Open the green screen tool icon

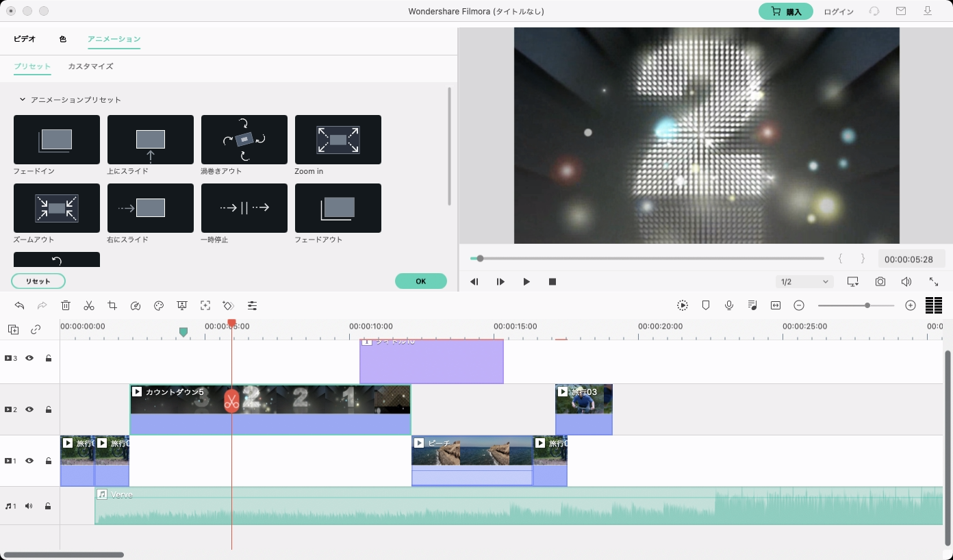click(x=182, y=305)
